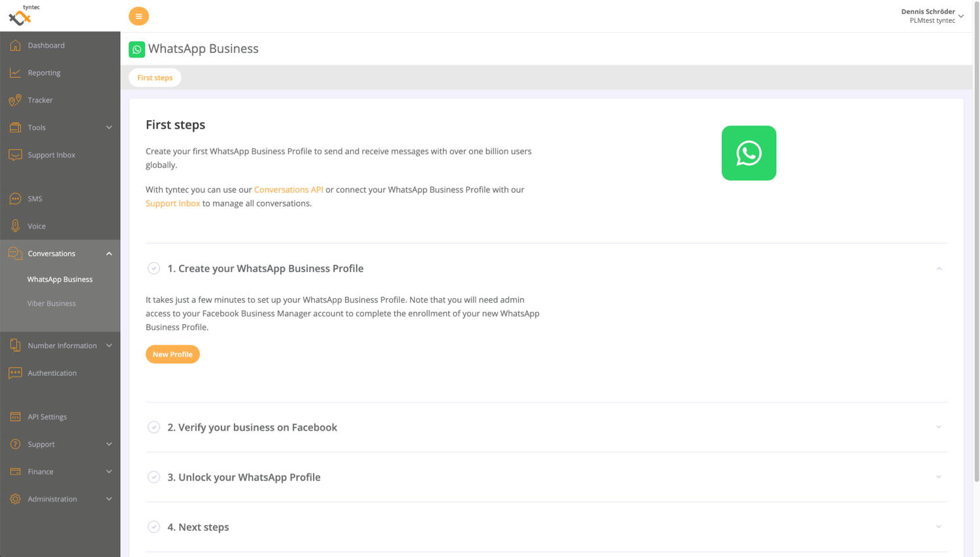Click the Support question mark icon
Viewport: 980px width, 557px height.
pos(15,444)
